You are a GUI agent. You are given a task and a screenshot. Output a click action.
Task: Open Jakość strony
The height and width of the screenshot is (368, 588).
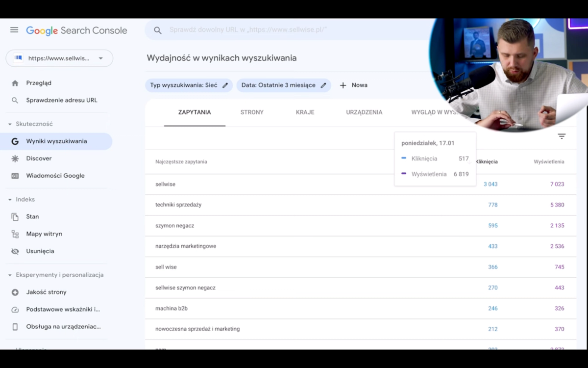click(x=46, y=292)
